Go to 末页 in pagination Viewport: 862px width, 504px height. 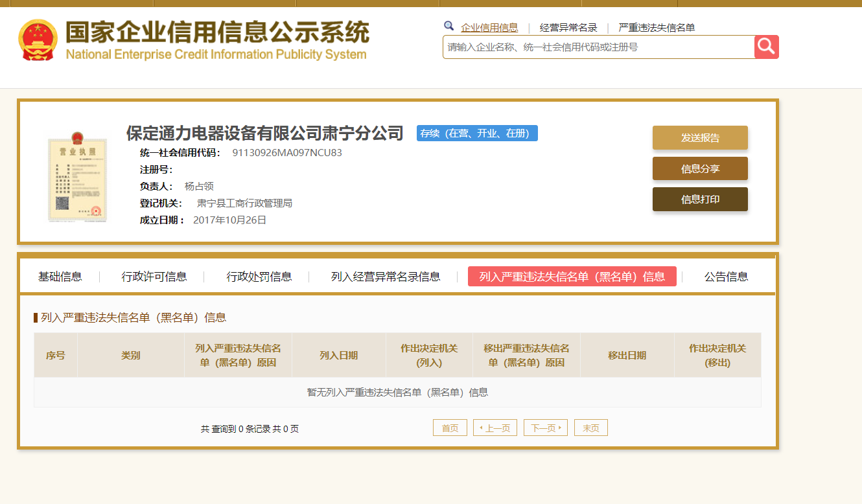pos(591,428)
